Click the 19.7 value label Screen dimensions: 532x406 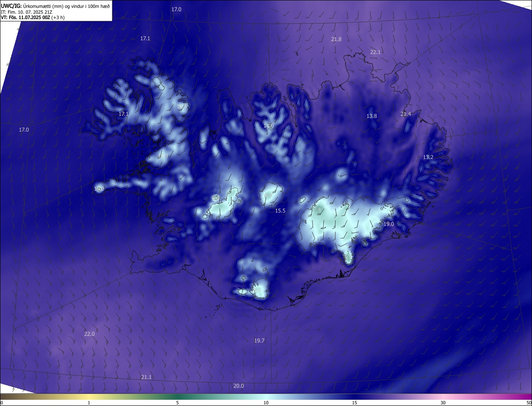[x=259, y=341]
